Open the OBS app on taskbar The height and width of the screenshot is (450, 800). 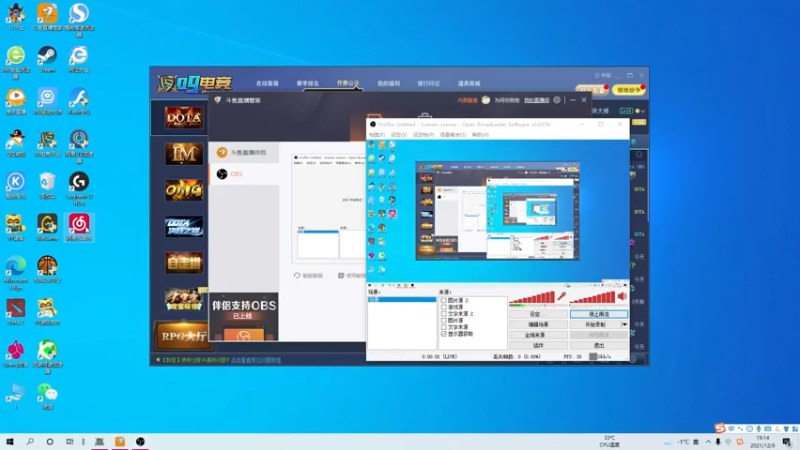(140, 441)
